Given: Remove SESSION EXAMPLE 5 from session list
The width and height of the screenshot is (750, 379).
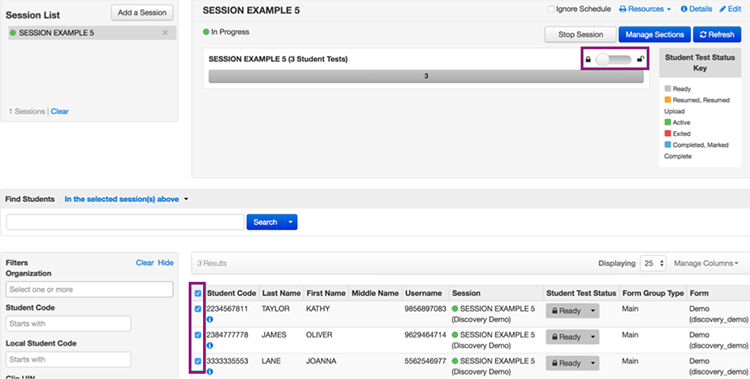Looking at the screenshot, I should [x=165, y=33].
